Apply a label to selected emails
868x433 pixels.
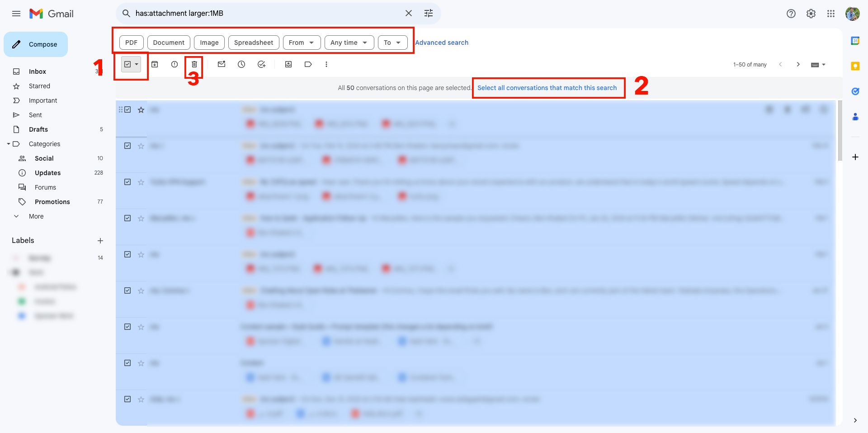tap(308, 64)
